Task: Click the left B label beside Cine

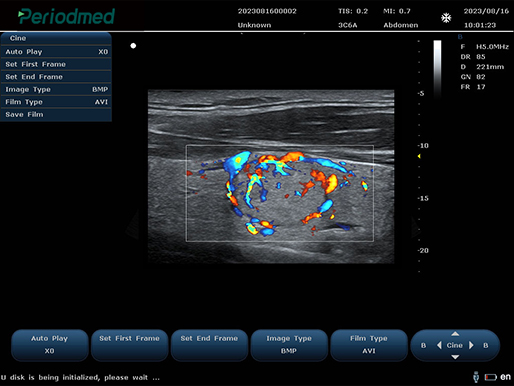Action: coord(423,346)
